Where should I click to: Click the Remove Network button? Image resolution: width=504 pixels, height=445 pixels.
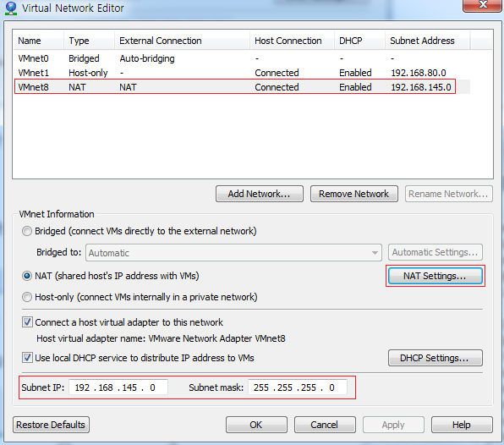coord(353,194)
